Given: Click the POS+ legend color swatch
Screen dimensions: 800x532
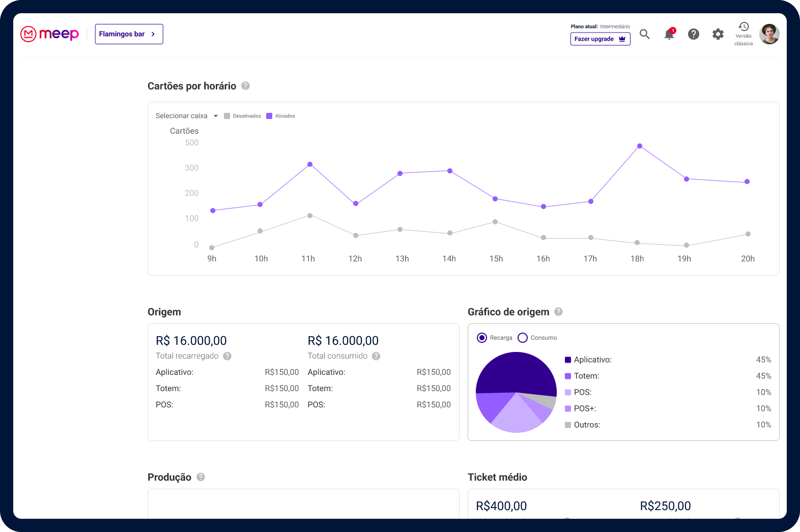Looking at the screenshot, I should (x=568, y=408).
